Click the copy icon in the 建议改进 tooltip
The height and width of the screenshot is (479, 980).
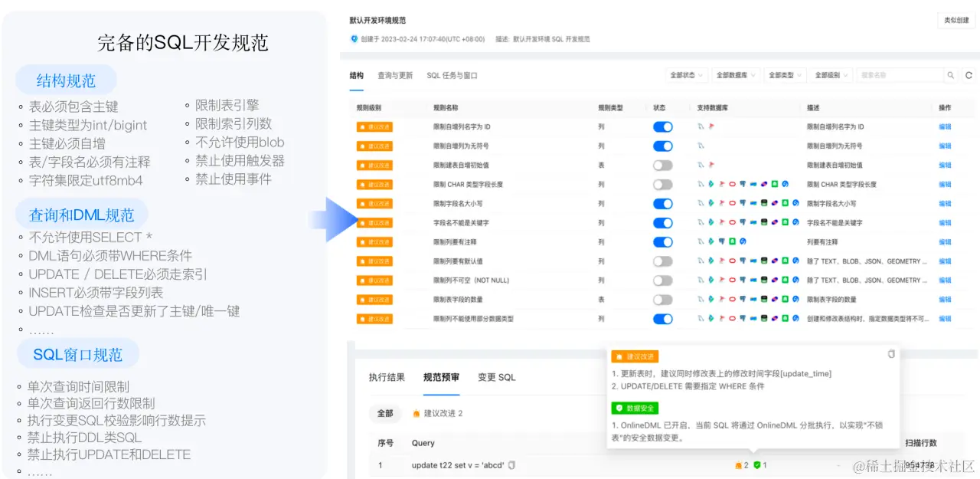coord(891,354)
